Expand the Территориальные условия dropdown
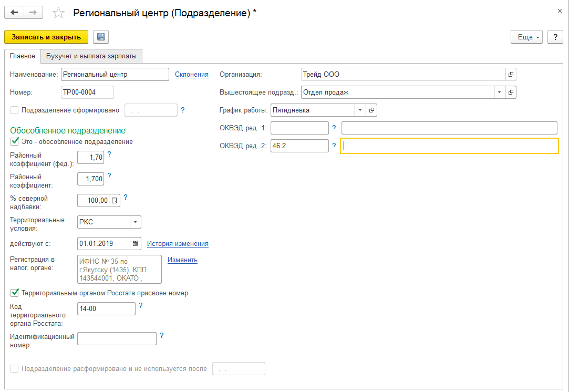Viewport: 569px width, 392px height. (136, 222)
